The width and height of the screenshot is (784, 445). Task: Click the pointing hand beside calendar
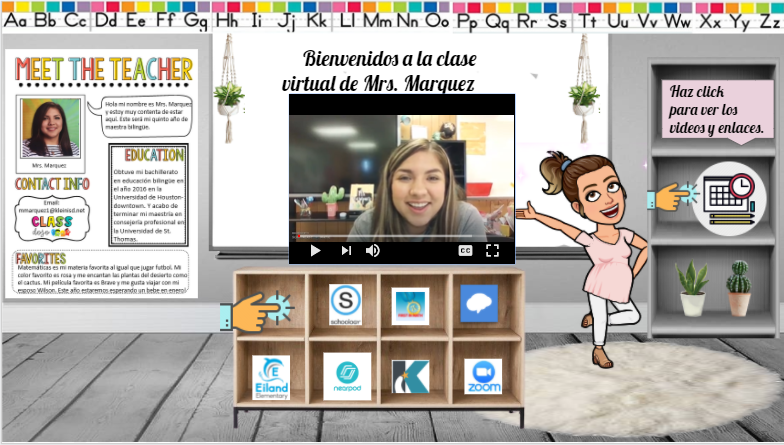point(672,196)
